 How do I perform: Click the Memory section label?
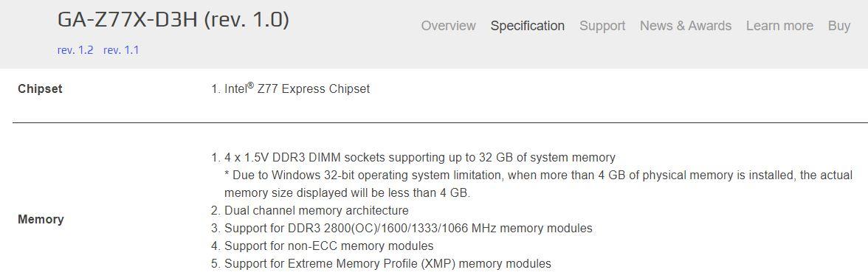pos(41,220)
